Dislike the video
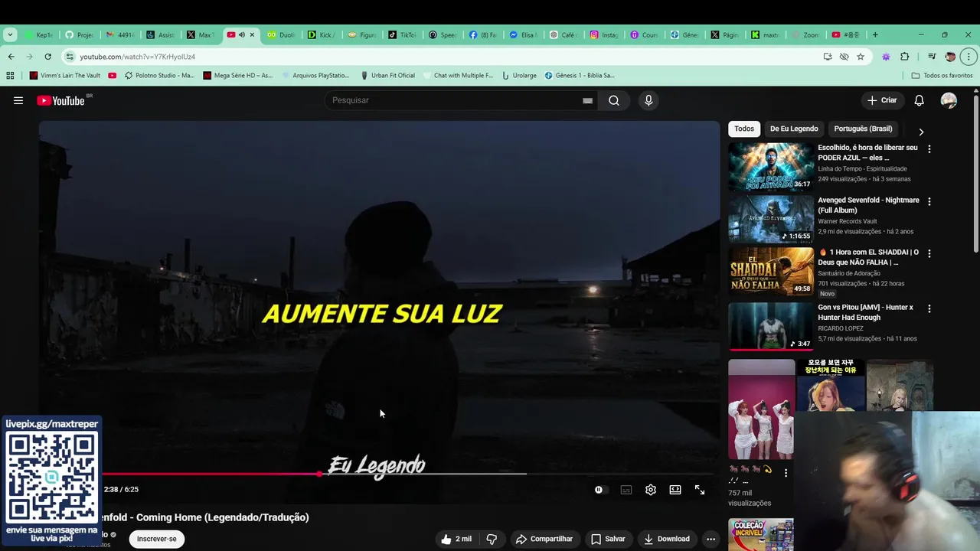This screenshot has width=980, height=551. [492, 539]
